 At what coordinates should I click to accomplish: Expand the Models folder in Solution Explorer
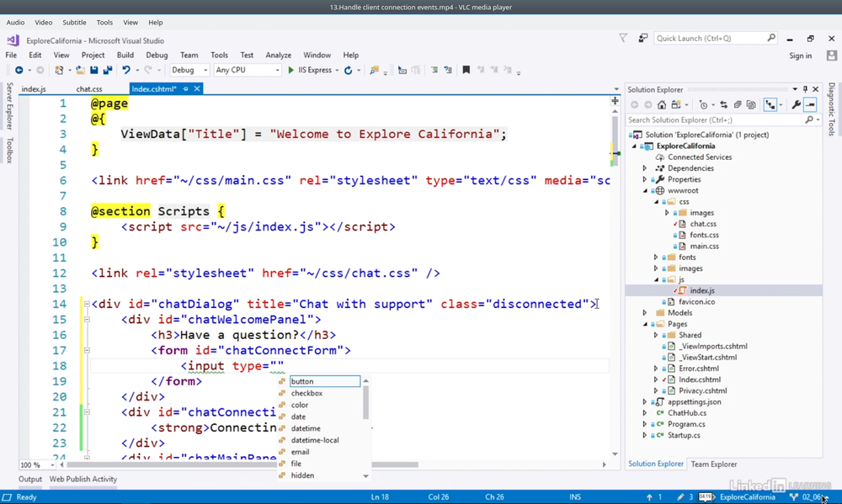pos(645,313)
